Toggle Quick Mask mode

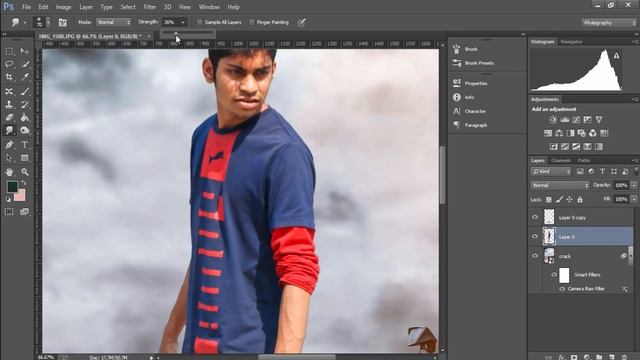click(x=9, y=211)
